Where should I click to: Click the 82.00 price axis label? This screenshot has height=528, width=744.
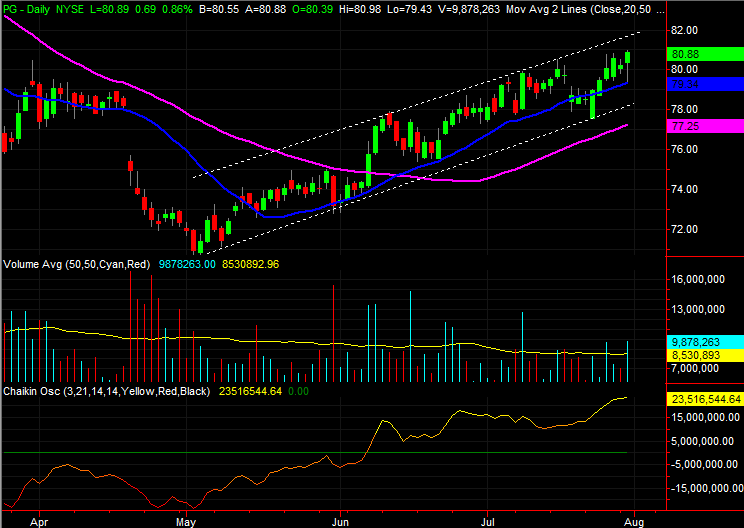(684, 30)
